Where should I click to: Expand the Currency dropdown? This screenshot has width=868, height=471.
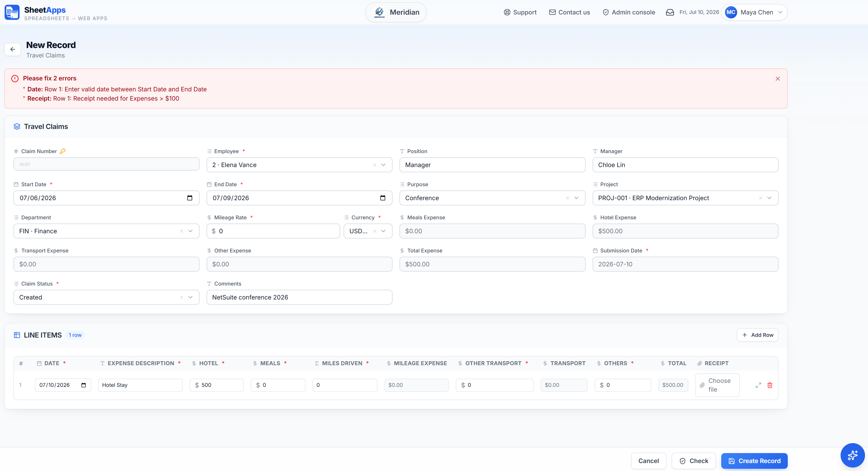coord(383,231)
